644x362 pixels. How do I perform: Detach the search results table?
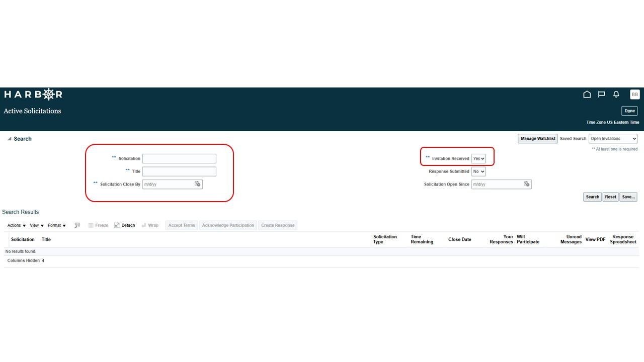tap(124, 225)
